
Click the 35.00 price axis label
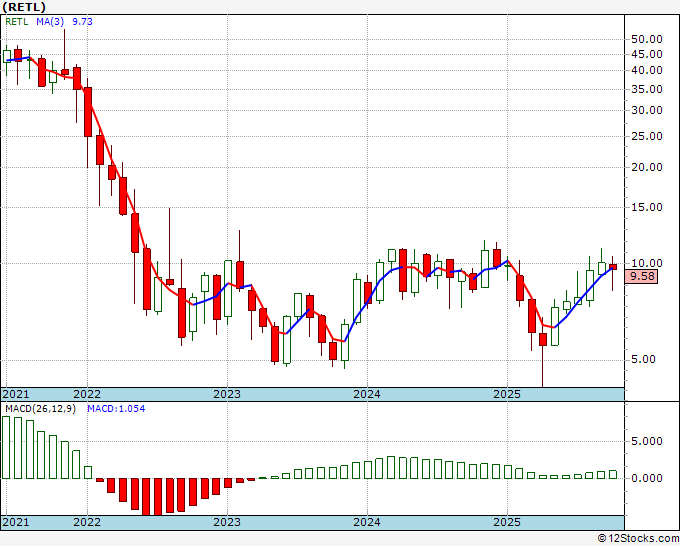(647, 89)
